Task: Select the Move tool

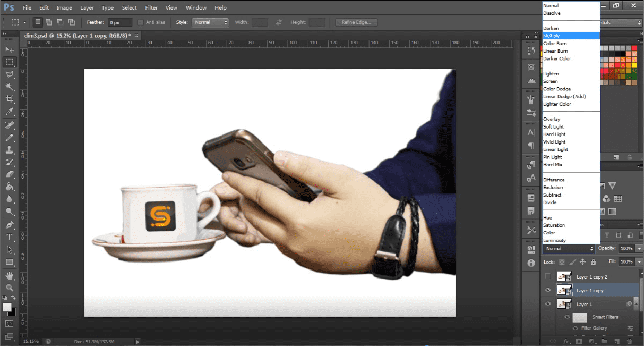Action: [x=10, y=49]
